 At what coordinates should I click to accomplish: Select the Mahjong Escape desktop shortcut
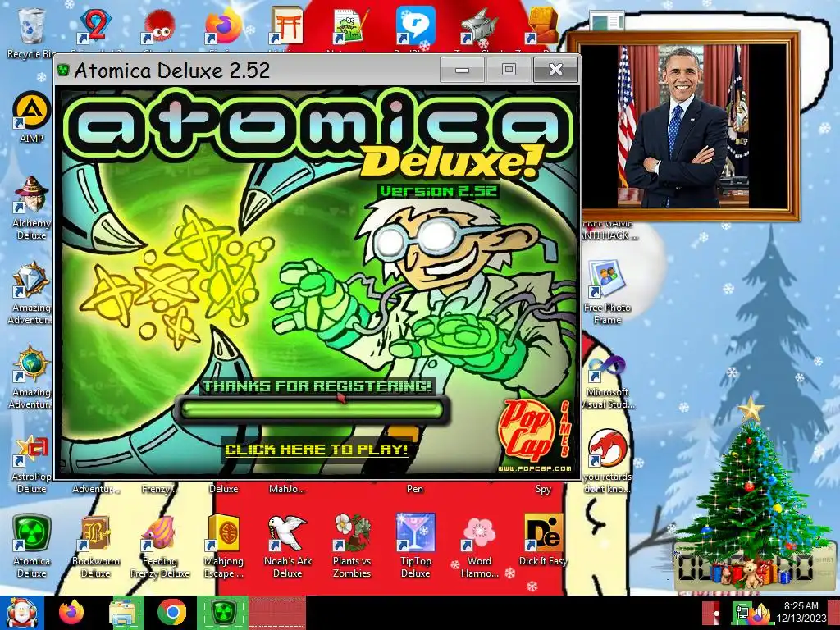coord(223,546)
